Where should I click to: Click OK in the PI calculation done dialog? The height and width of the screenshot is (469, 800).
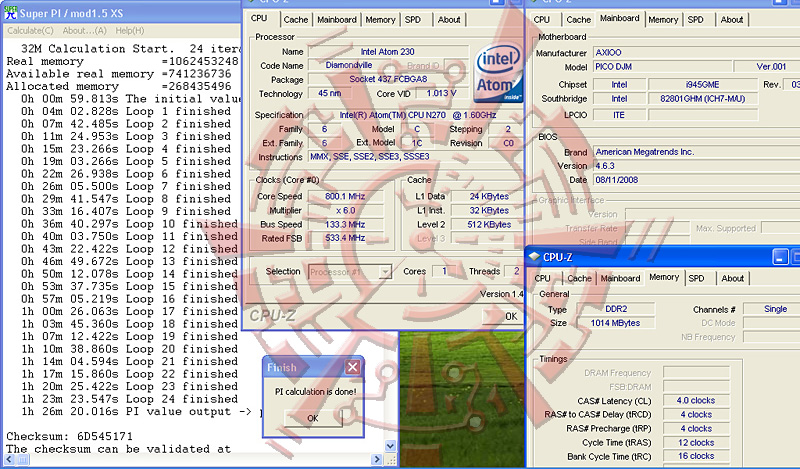point(313,418)
